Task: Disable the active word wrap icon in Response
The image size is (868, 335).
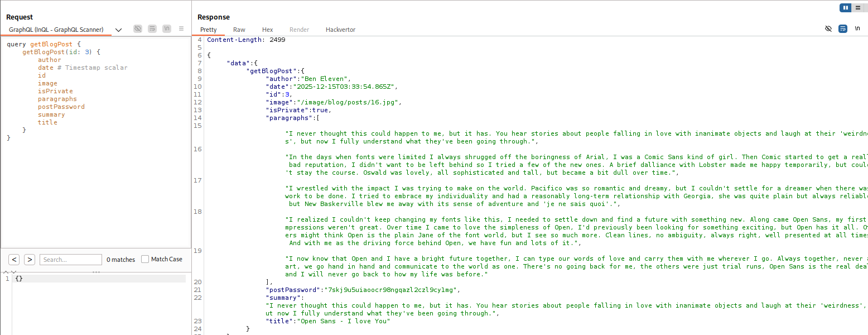Action: [843, 29]
